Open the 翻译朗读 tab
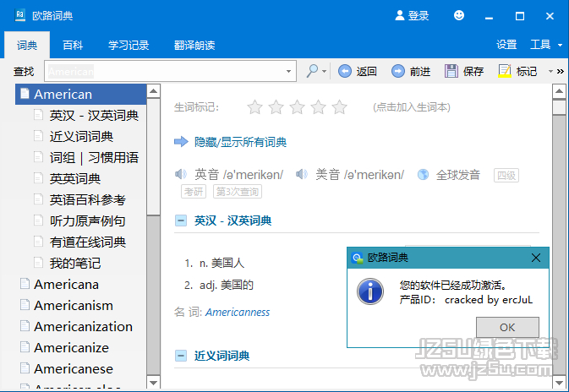569x392 pixels. pos(194,45)
